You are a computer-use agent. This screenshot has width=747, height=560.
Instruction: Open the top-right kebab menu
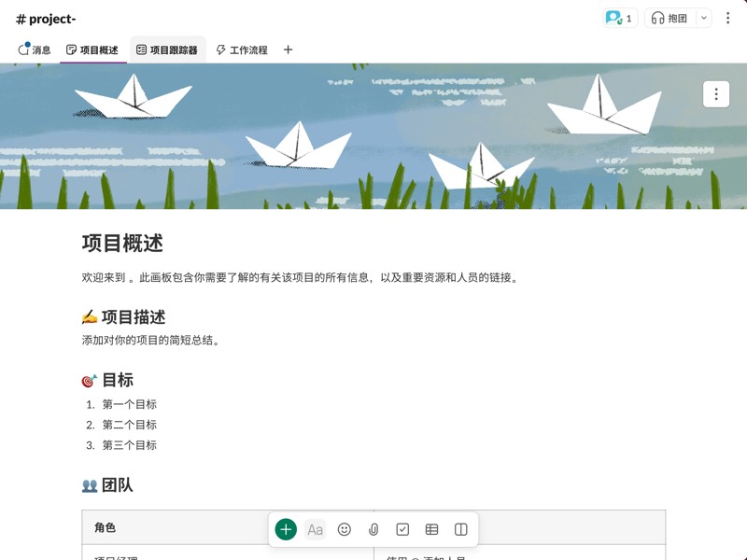[x=729, y=18]
